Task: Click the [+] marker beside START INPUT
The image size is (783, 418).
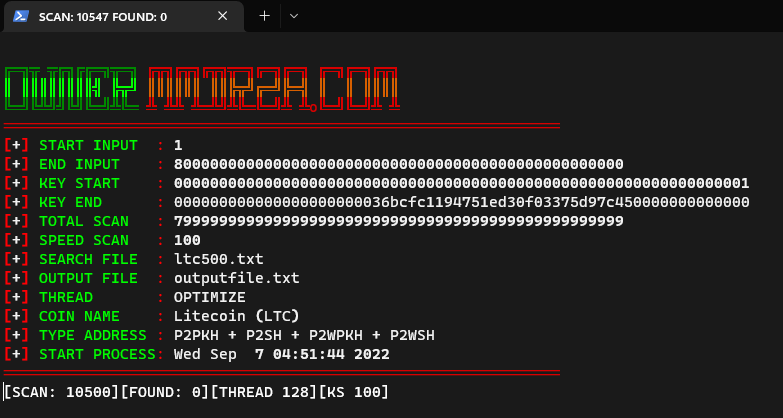Action: 17,145
